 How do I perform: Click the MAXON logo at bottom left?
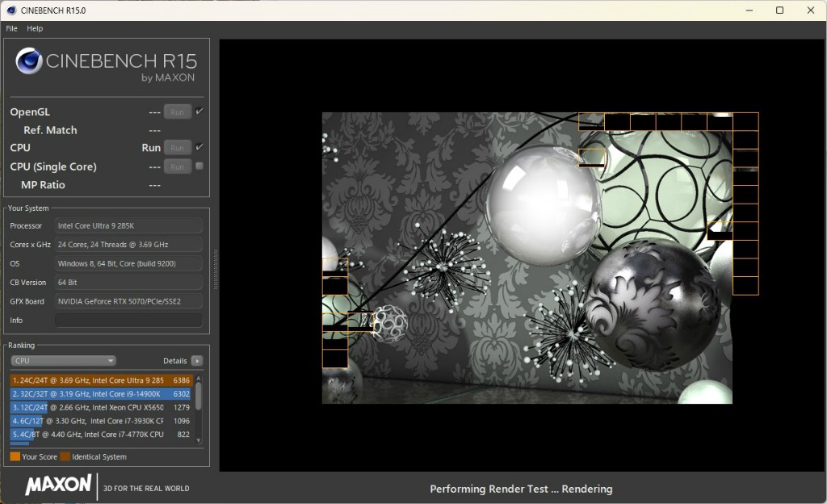(58, 485)
